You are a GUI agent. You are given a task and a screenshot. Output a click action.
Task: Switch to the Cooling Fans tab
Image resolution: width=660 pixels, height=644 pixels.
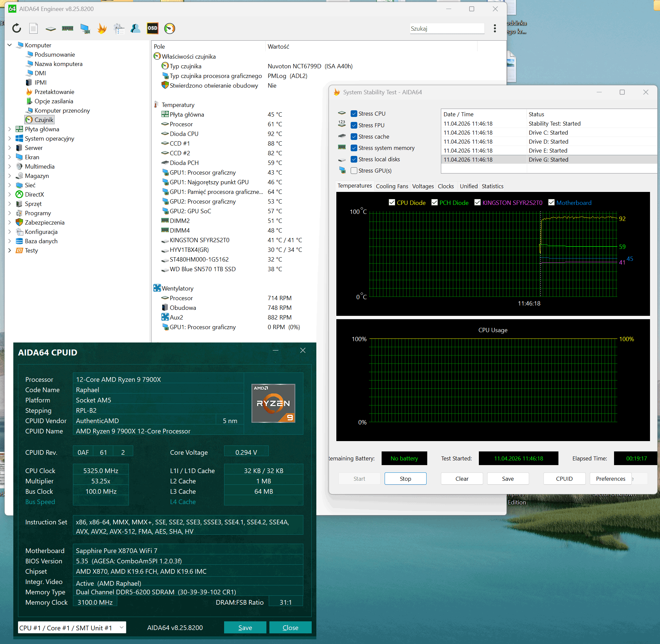point(392,186)
